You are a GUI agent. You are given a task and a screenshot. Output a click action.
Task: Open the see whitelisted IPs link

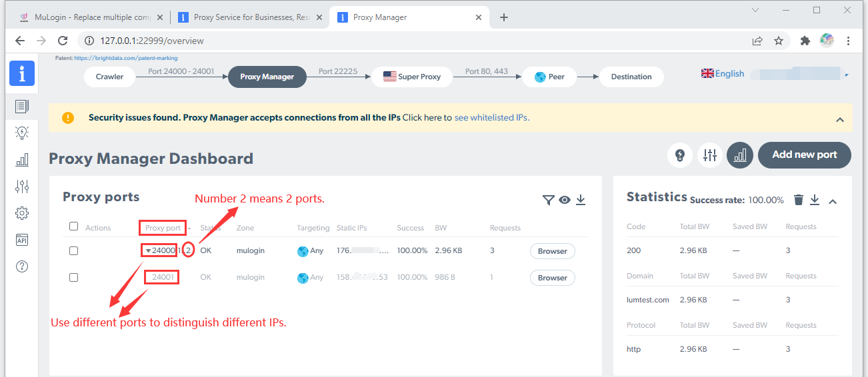pyautogui.click(x=491, y=117)
